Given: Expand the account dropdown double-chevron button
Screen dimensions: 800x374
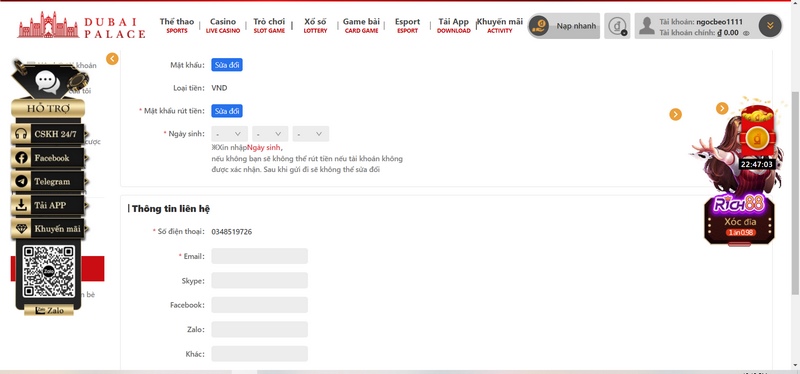Looking at the screenshot, I should point(770,26).
